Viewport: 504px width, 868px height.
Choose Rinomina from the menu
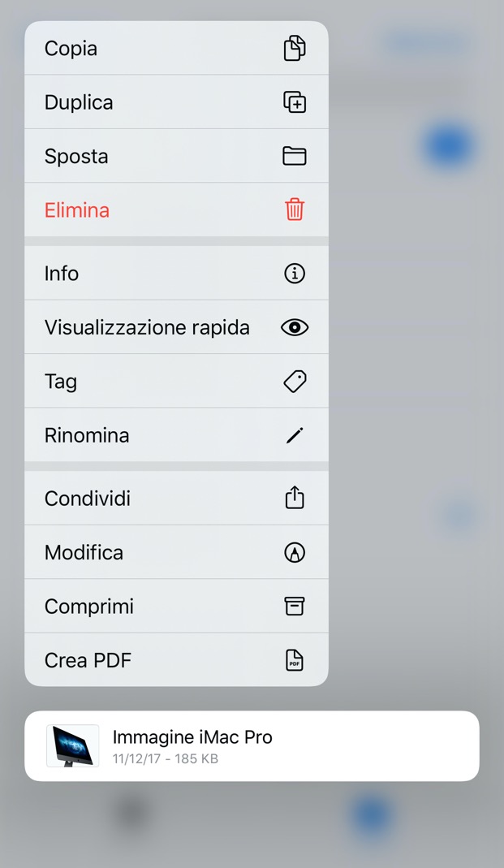click(87, 435)
